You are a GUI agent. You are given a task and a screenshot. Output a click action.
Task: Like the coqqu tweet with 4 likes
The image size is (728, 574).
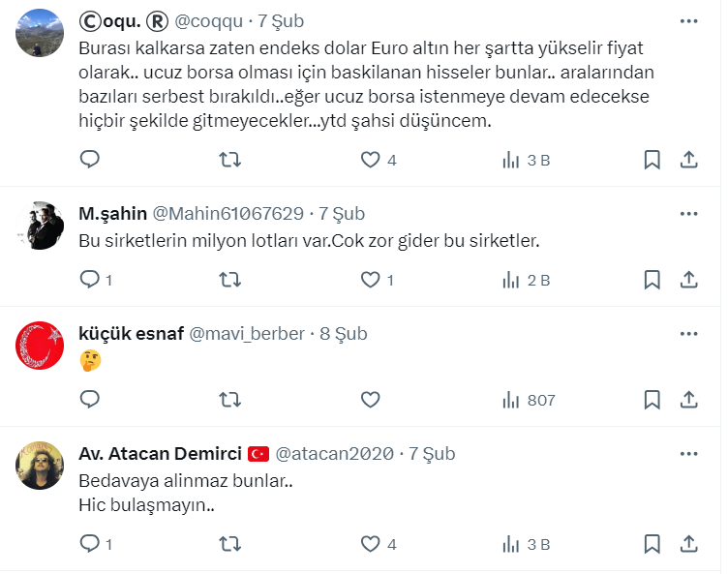(x=370, y=160)
